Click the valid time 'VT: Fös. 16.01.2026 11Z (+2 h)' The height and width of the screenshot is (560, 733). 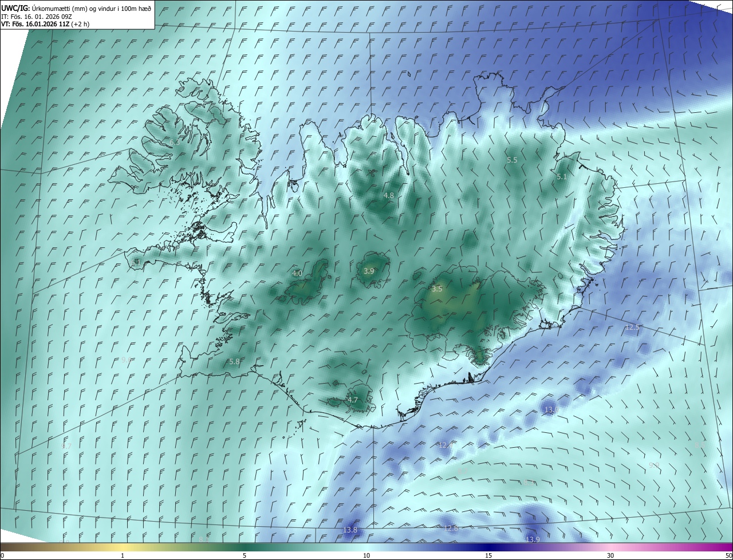point(45,24)
